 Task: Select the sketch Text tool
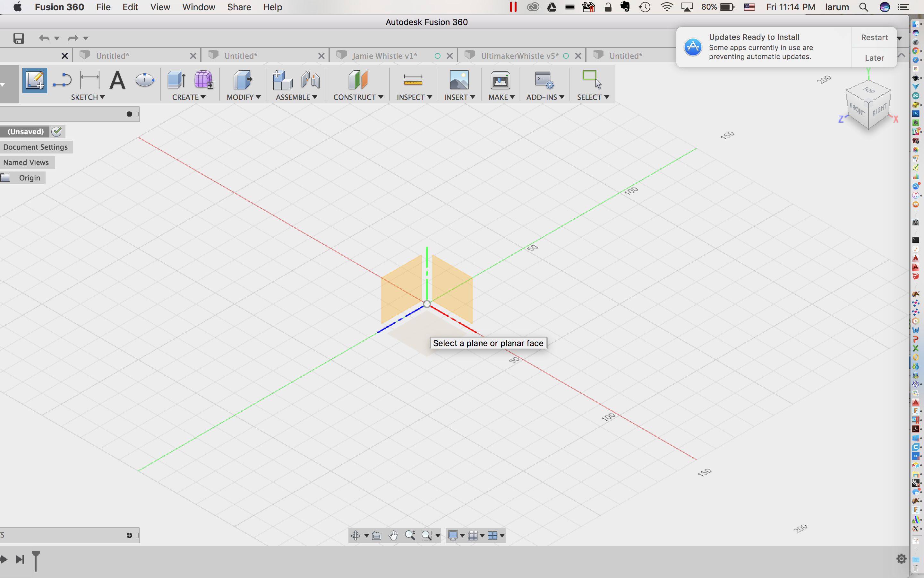click(x=117, y=80)
